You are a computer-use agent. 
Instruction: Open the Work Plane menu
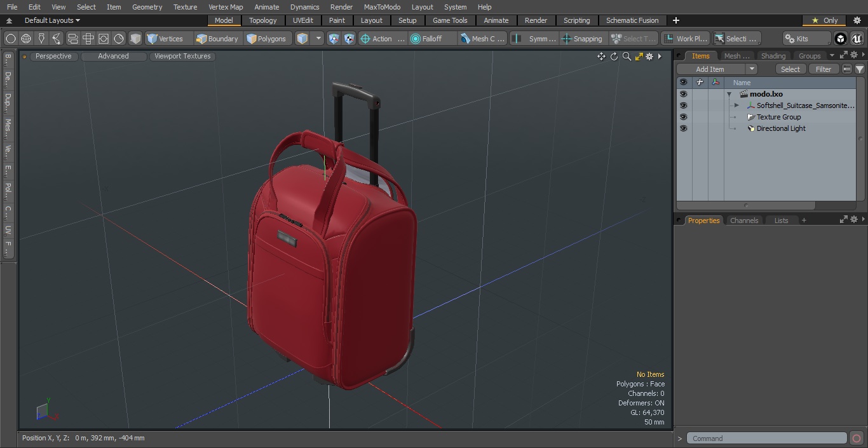coord(685,39)
